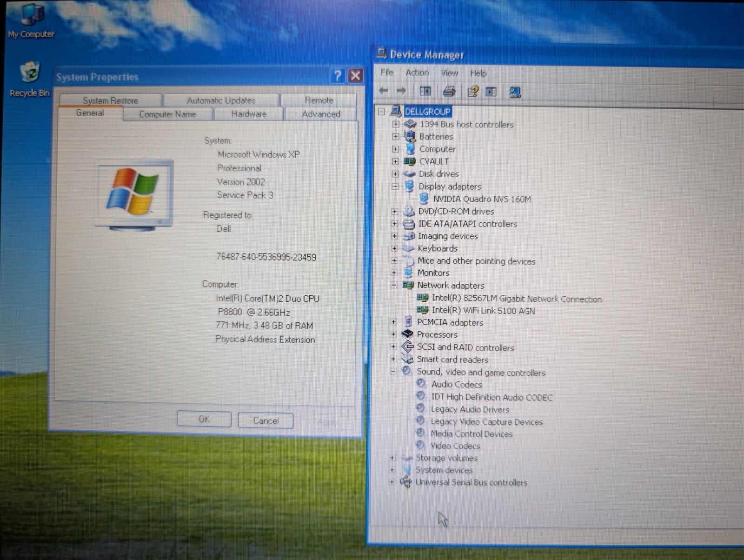Screen dimensions: 744x560
Task: Expand Universal Serial Bus controllers node
Action: tap(392, 482)
